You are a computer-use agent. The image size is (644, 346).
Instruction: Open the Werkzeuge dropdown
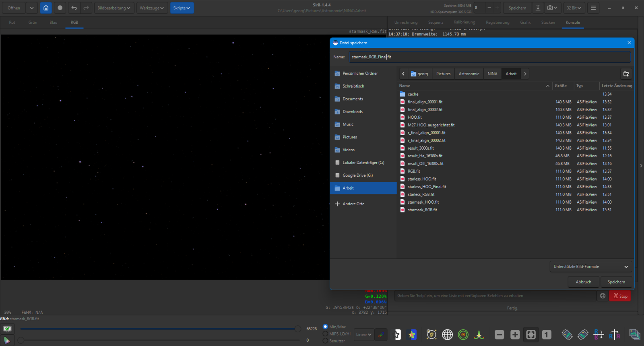click(x=152, y=8)
